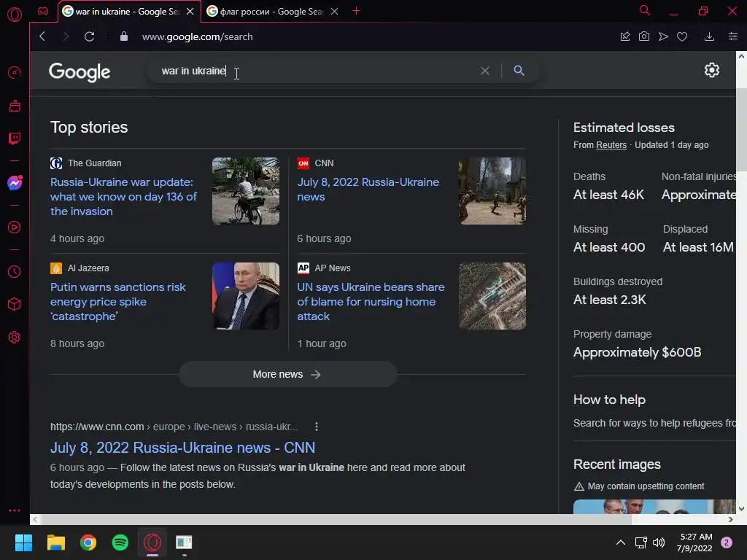Open Google quick settings gear

tap(712, 70)
